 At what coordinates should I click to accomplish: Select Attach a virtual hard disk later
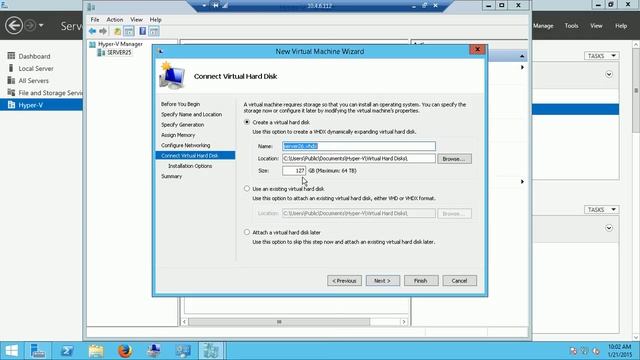click(247, 232)
